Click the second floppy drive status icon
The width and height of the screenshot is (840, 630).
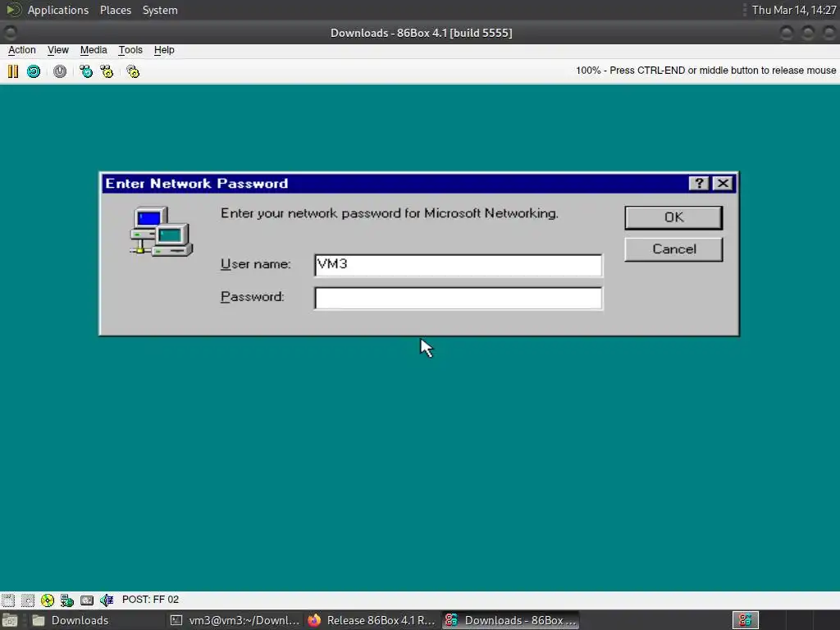(28, 600)
